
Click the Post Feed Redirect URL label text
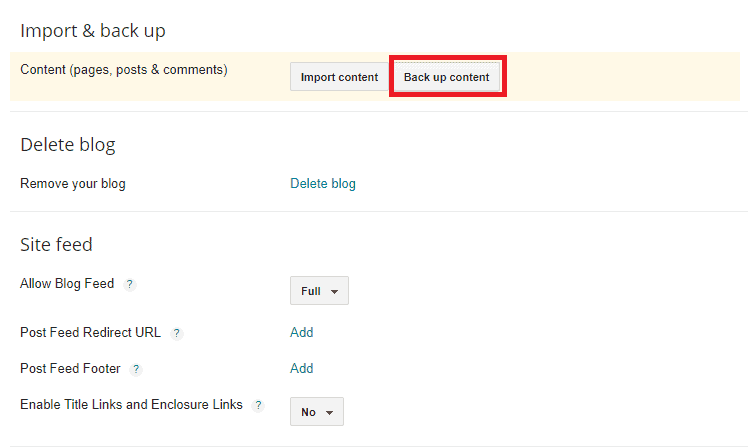(x=90, y=333)
